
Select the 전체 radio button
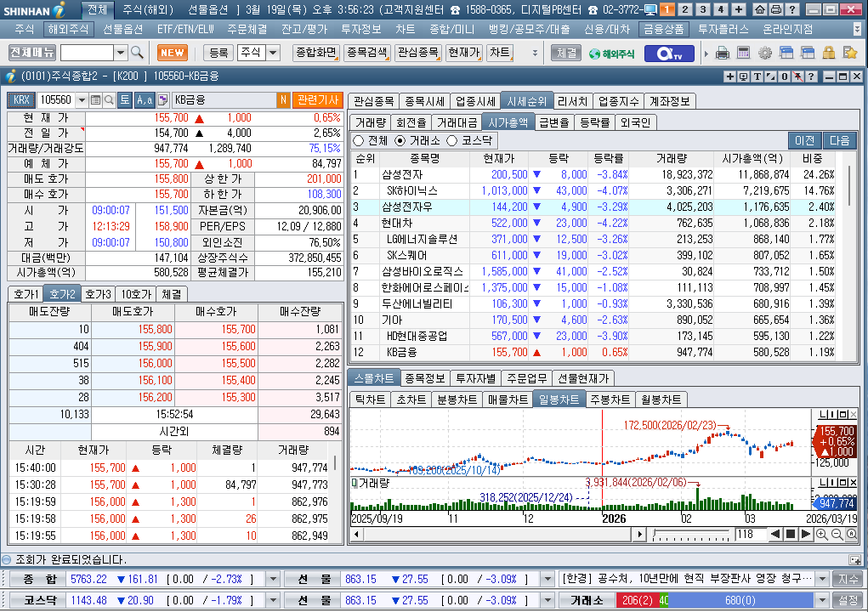pyautogui.click(x=359, y=140)
